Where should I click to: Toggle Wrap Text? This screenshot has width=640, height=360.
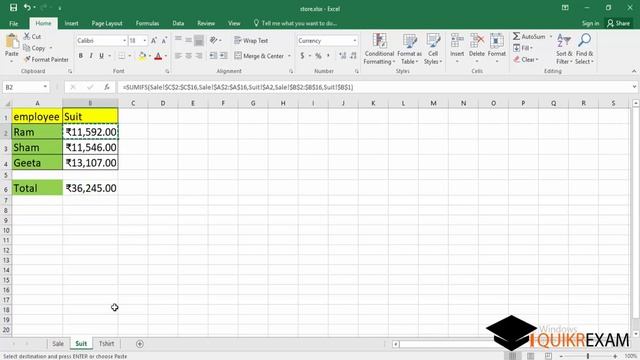point(251,40)
